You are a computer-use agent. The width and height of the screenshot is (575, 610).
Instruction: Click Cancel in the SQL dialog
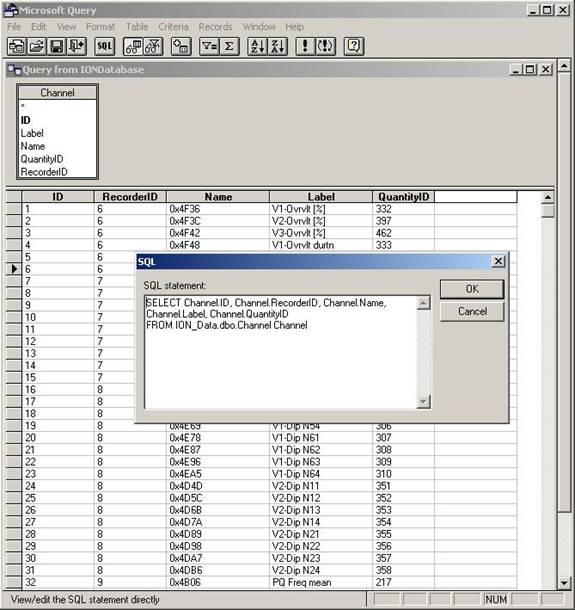click(x=472, y=312)
